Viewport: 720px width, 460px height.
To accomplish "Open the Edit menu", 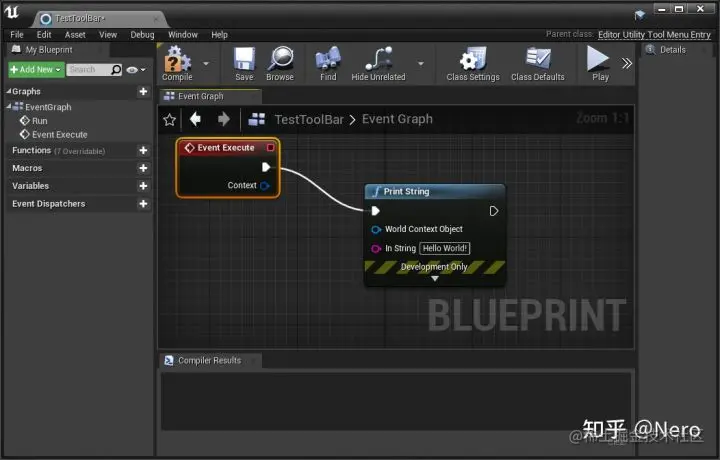I will [x=44, y=34].
